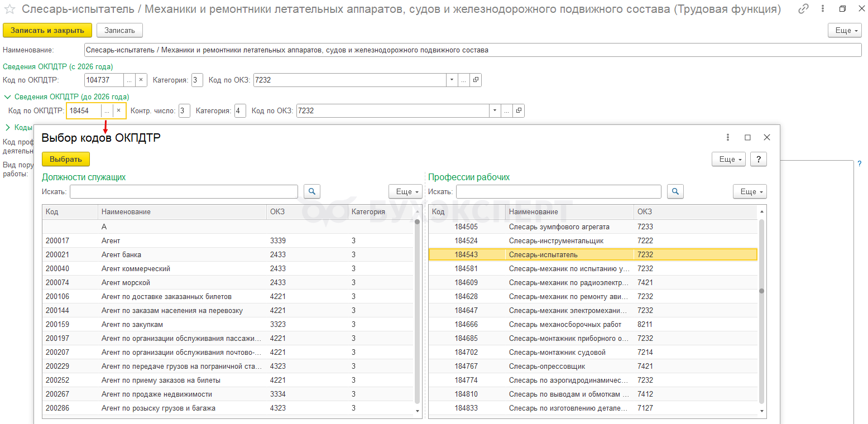Open dropdown of Код по ОКЗ 7232 before 2026
The width and height of the screenshot is (868, 424).
(495, 110)
